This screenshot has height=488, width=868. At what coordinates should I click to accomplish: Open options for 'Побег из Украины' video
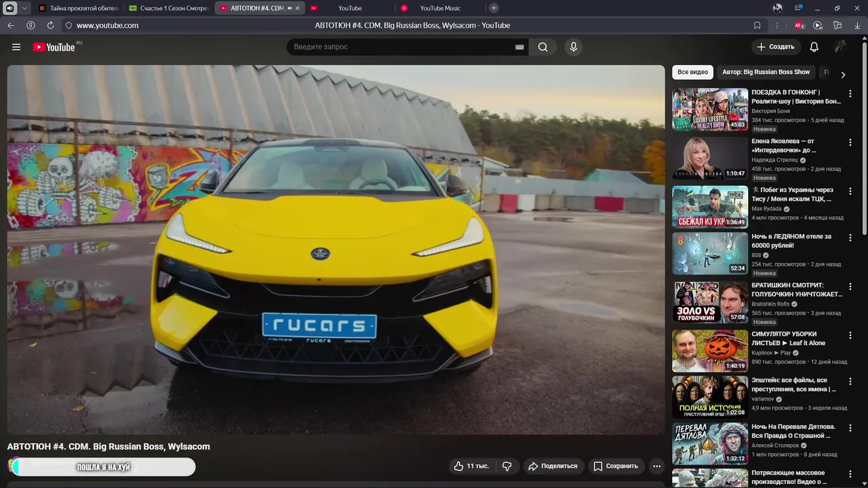(850, 192)
